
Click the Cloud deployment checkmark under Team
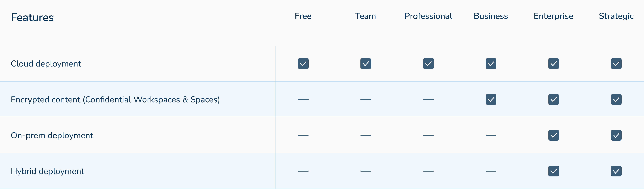tap(365, 64)
